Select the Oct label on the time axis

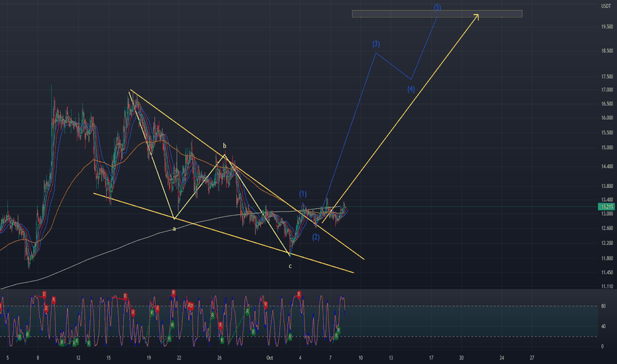(x=269, y=358)
